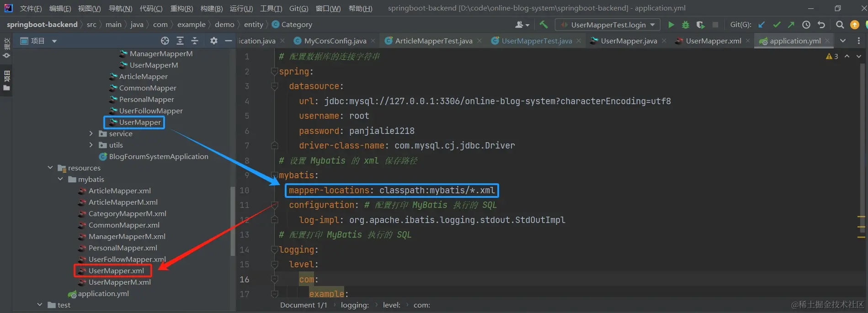Expand the service folder
The image size is (868, 313).
tap(91, 133)
